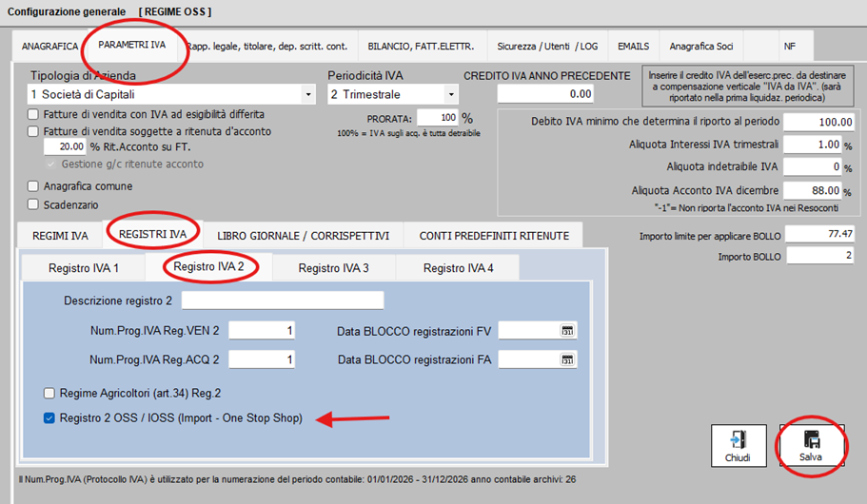Viewport: 867px width, 504px height.
Task: Open the Periodicità IVA dropdown
Action: click(450, 95)
